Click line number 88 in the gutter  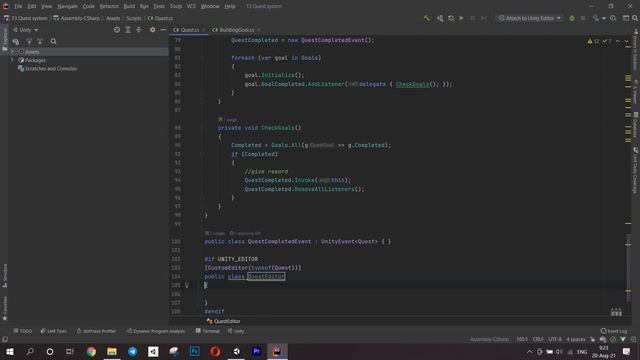(x=178, y=128)
